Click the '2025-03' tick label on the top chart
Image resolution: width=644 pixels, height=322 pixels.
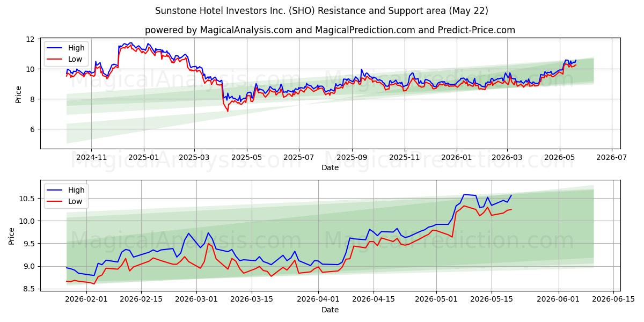[x=194, y=157]
